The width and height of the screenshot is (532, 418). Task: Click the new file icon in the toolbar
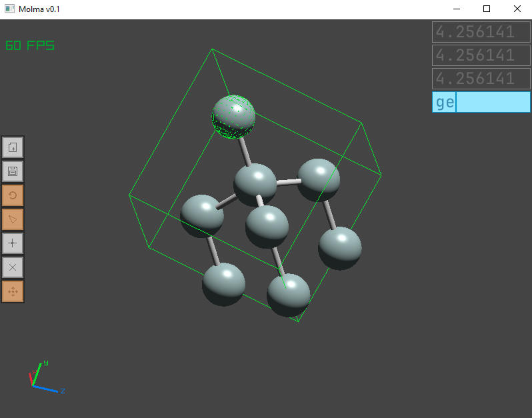[13, 147]
